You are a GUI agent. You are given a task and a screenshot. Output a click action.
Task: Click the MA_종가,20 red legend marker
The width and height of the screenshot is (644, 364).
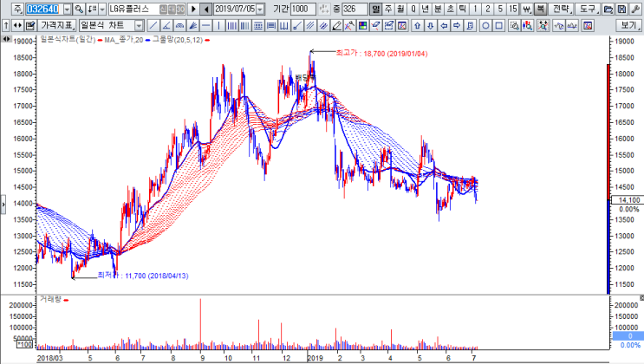(x=100, y=40)
